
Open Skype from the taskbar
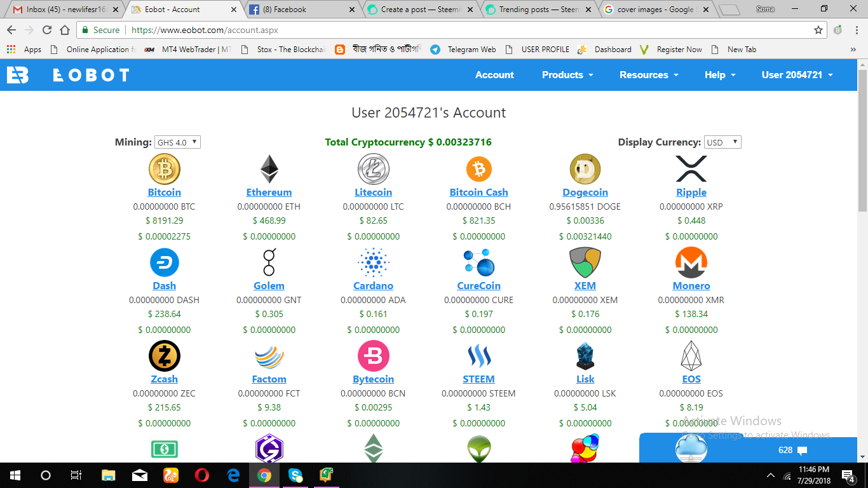coord(295,475)
